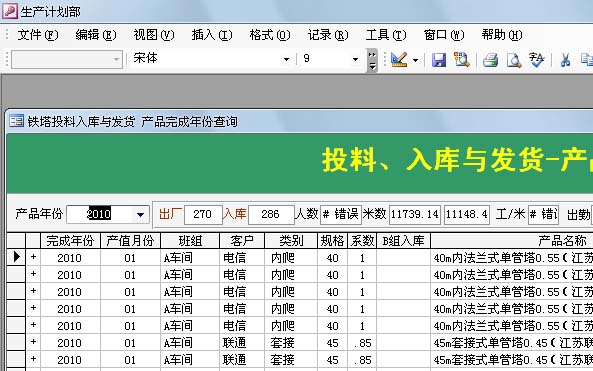Click the form view/design icon
Screen dimensions: 593x371
(x=399, y=59)
